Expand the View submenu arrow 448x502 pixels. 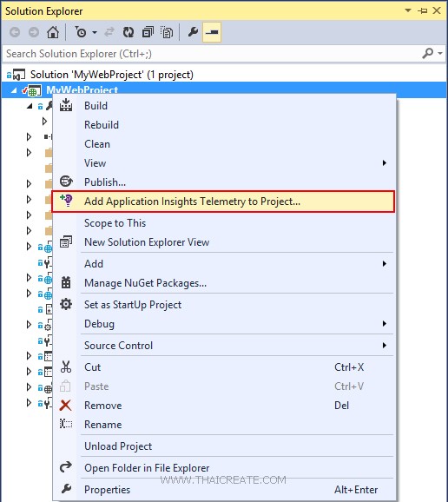(x=385, y=163)
